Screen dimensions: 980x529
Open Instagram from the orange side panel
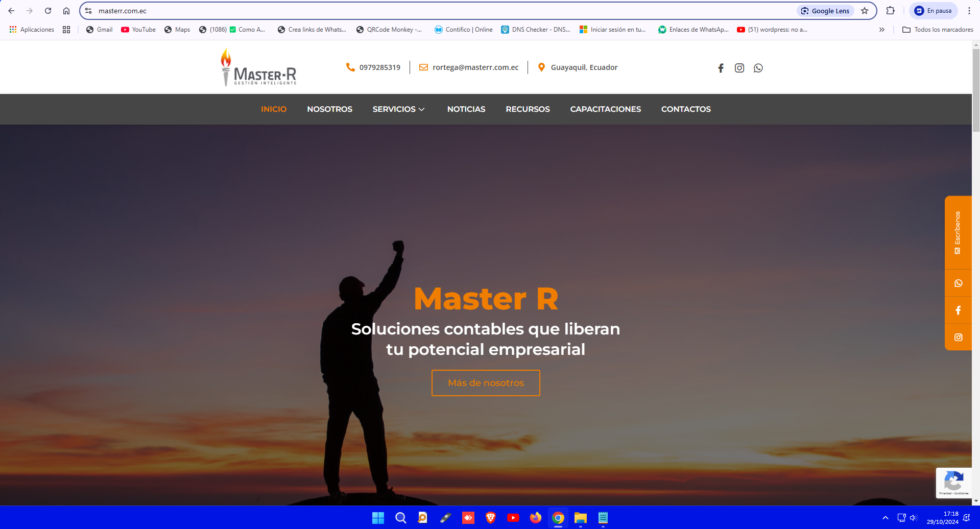click(958, 338)
